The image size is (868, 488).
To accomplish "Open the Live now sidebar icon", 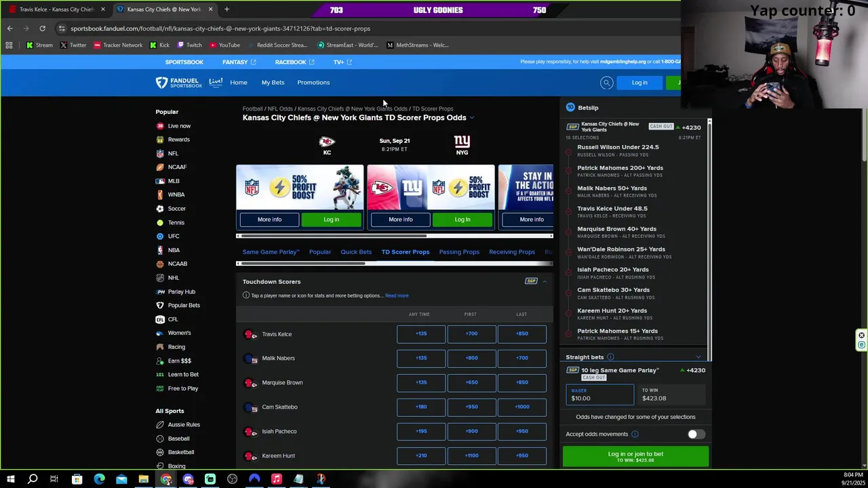I will tap(160, 126).
